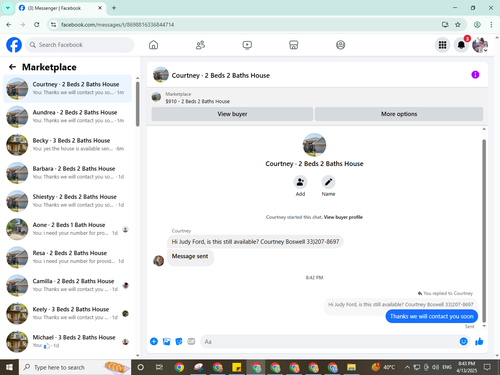
Task: Open the Windows Start menu
Action: click(9, 367)
